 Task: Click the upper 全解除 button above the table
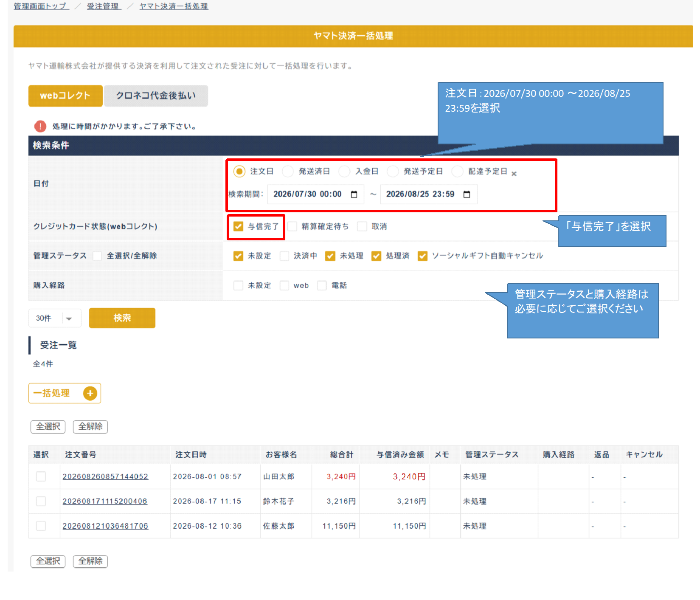(90, 427)
